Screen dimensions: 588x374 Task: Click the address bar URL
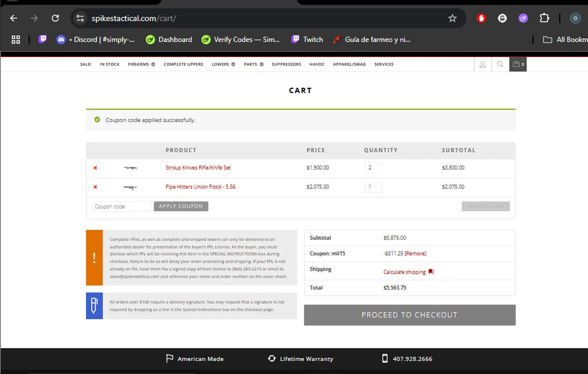[134, 18]
